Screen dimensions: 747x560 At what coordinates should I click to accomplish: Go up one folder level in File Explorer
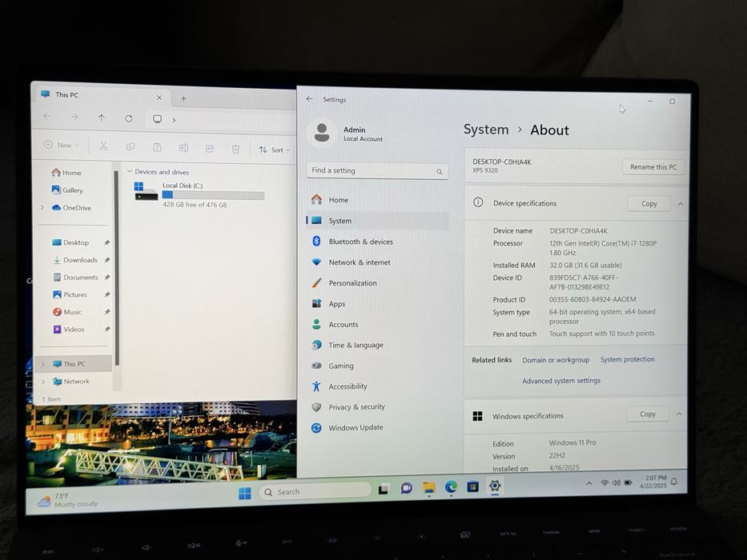(x=102, y=118)
